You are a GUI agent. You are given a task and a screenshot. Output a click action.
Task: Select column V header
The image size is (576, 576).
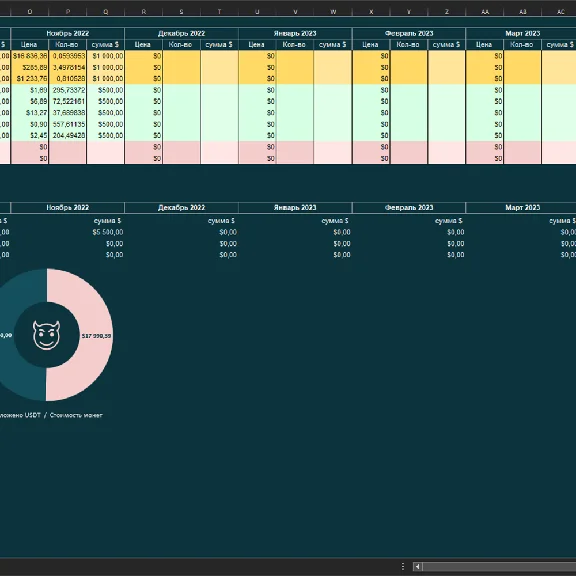pyautogui.click(x=295, y=12)
